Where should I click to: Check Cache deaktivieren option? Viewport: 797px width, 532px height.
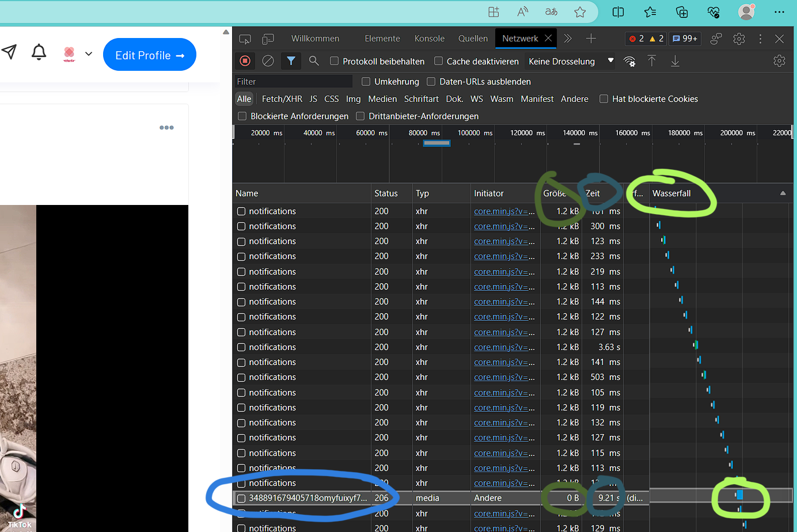(438, 61)
